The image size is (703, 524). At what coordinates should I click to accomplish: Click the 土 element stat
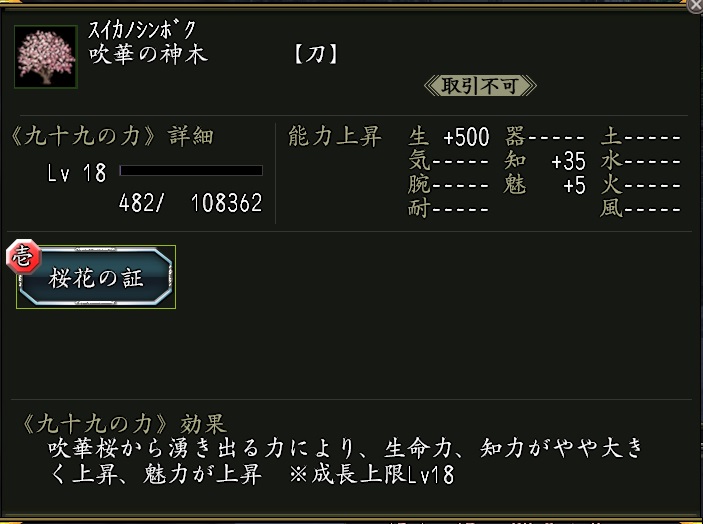click(641, 138)
